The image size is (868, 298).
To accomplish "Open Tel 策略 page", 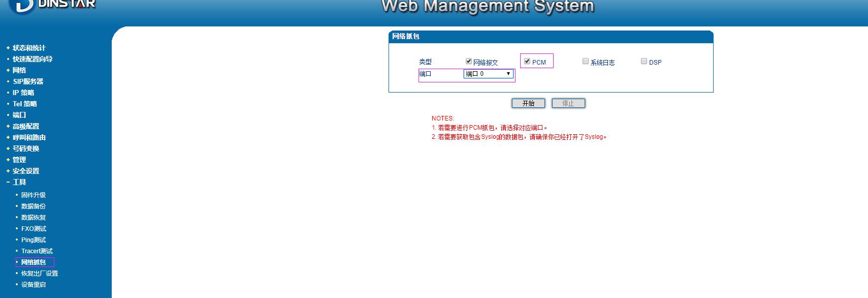I will coord(25,104).
